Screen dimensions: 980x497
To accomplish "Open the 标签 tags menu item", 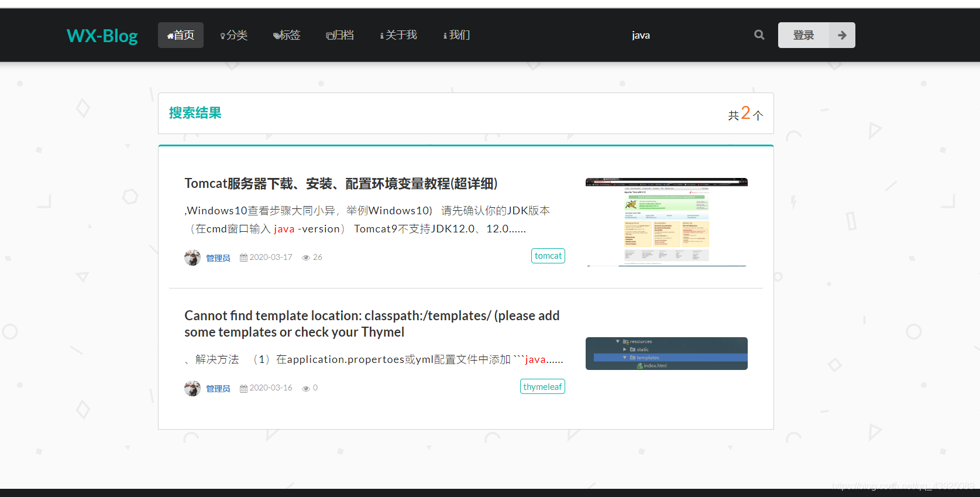I will coord(287,35).
